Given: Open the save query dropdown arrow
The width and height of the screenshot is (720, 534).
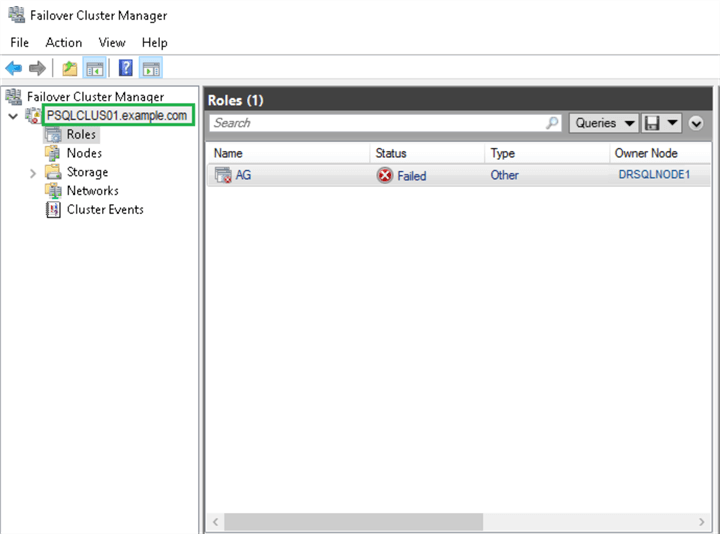Looking at the screenshot, I should pos(672,123).
